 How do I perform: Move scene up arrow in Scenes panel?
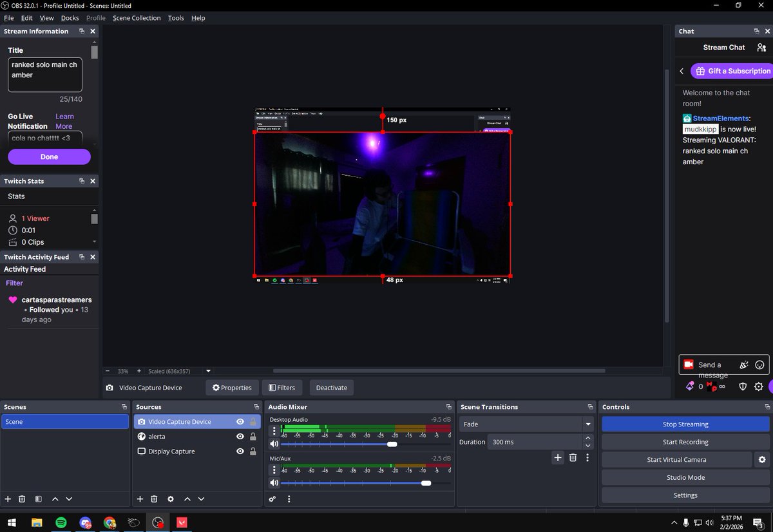coord(55,499)
